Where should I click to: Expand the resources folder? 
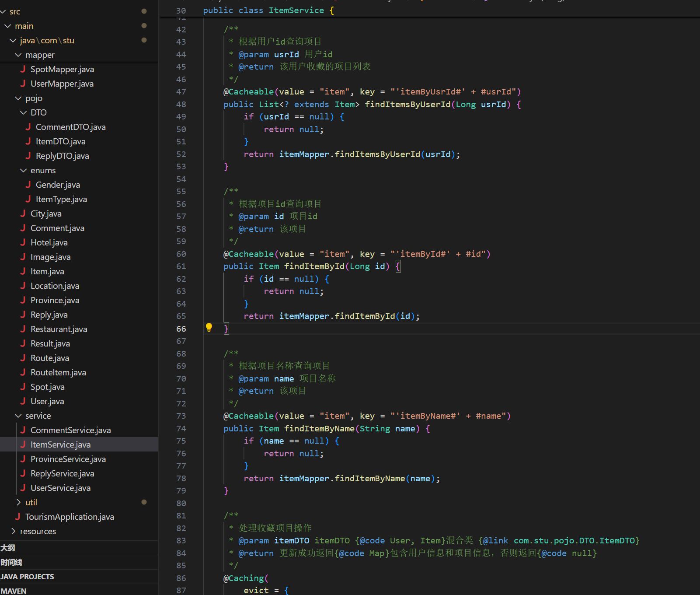pyautogui.click(x=13, y=531)
